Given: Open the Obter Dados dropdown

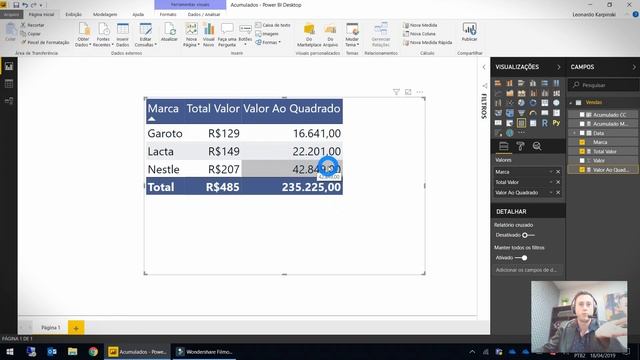Looking at the screenshot, I should point(83,42).
